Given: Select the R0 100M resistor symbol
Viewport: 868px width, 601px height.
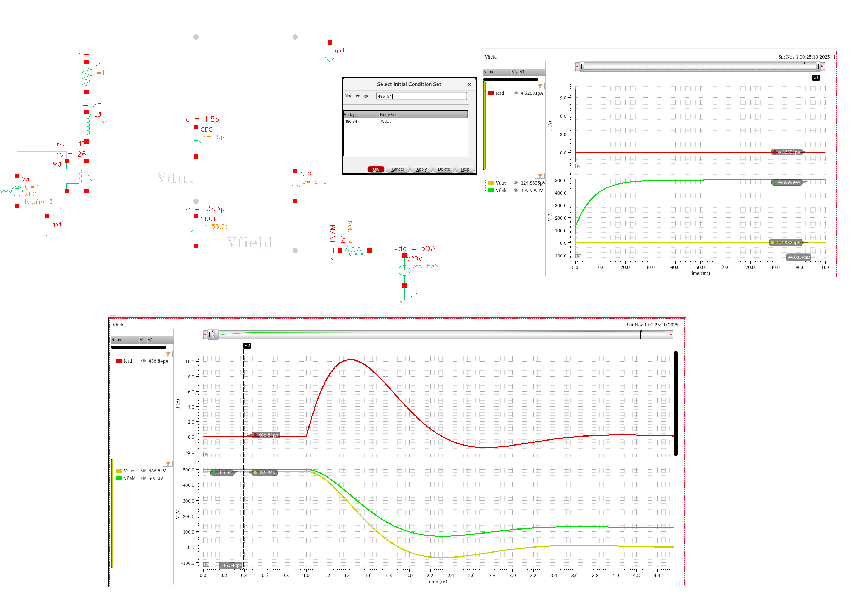Looking at the screenshot, I should [x=354, y=251].
